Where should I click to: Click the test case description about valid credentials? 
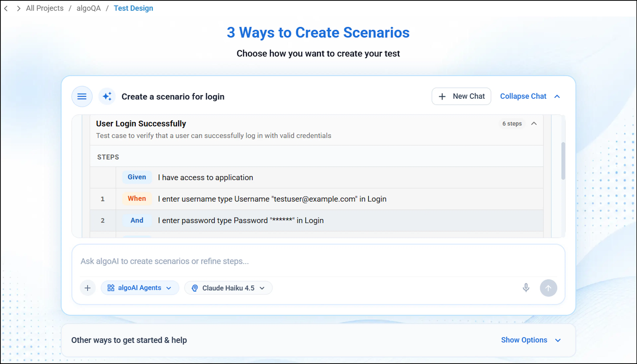pyautogui.click(x=214, y=136)
